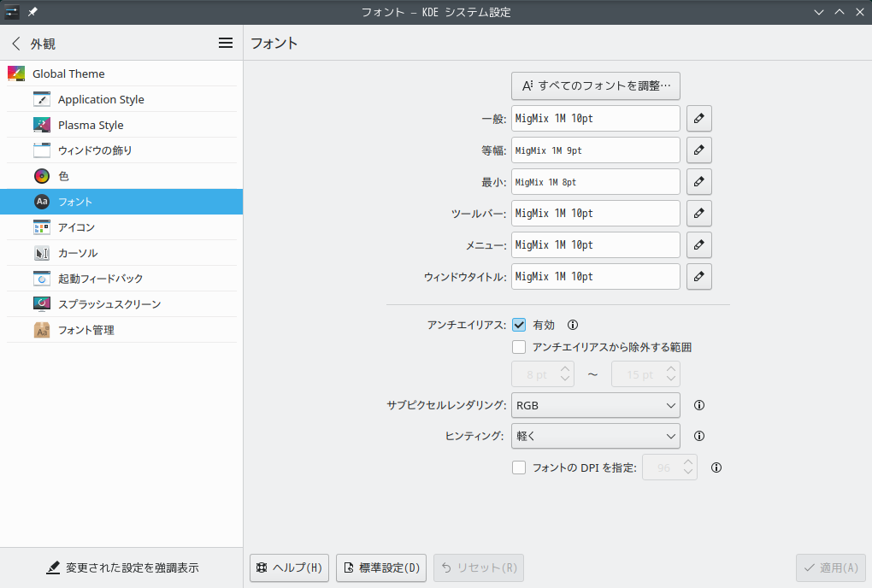872x588 pixels.
Task: Click the 適用(A) button
Action: [x=831, y=568]
